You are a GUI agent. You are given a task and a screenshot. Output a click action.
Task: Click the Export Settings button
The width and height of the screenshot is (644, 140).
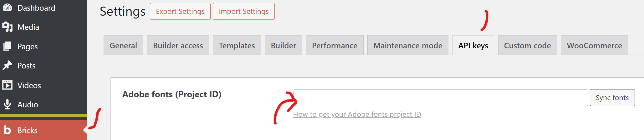(180, 11)
